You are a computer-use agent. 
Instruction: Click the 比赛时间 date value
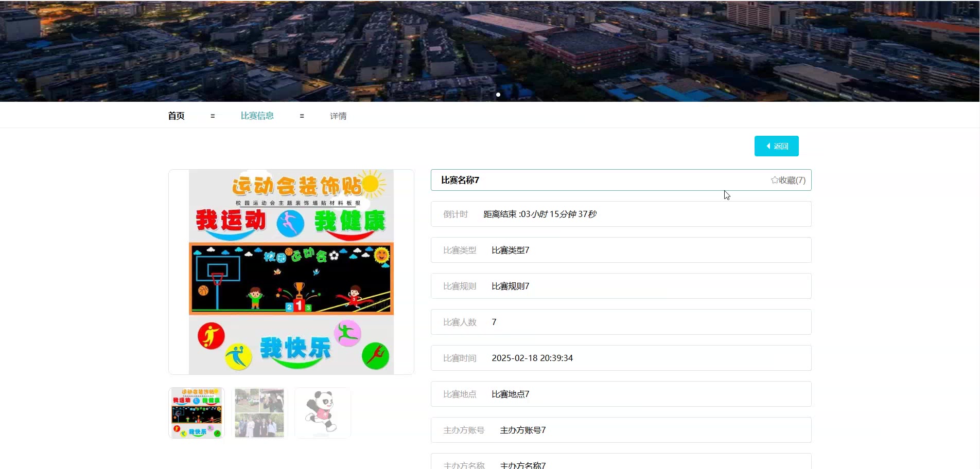click(x=532, y=358)
